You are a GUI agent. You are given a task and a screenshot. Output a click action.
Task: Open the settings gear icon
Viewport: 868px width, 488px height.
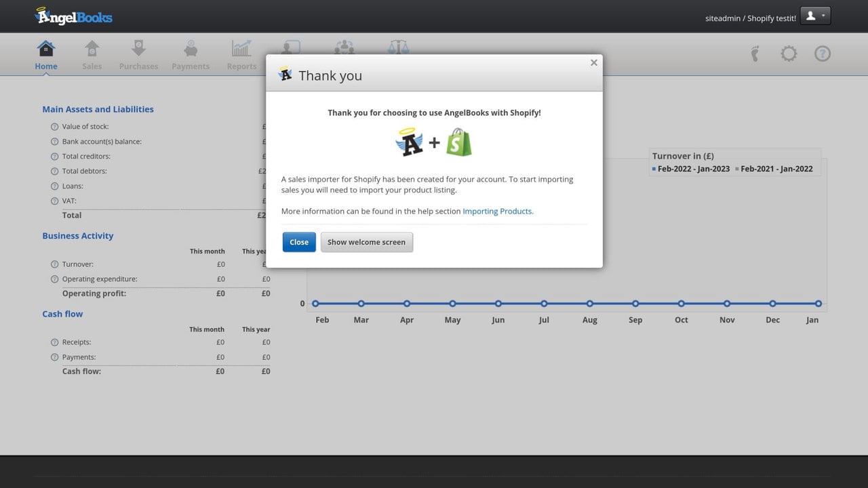pyautogui.click(x=789, y=54)
